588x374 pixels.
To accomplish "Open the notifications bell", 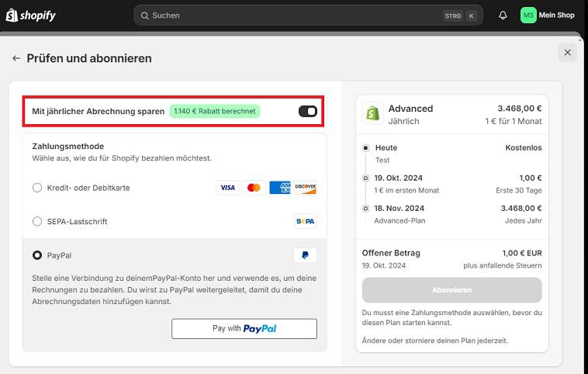I will (x=503, y=16).
